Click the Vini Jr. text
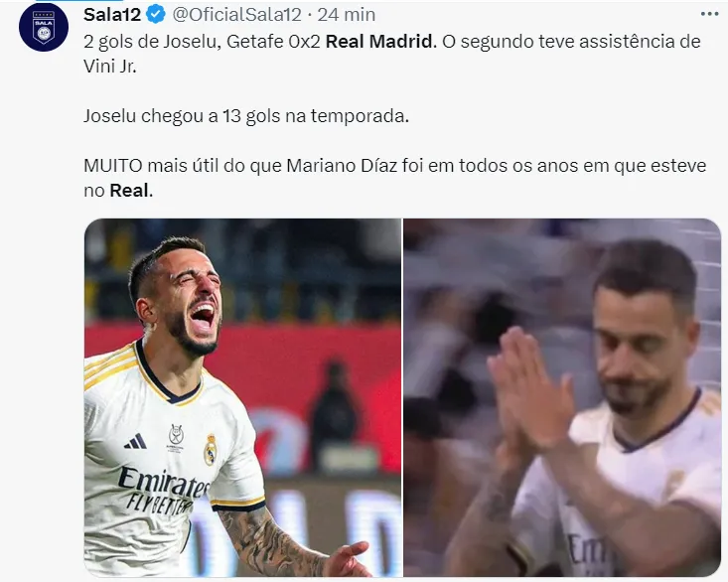 (x=110, y=67)
